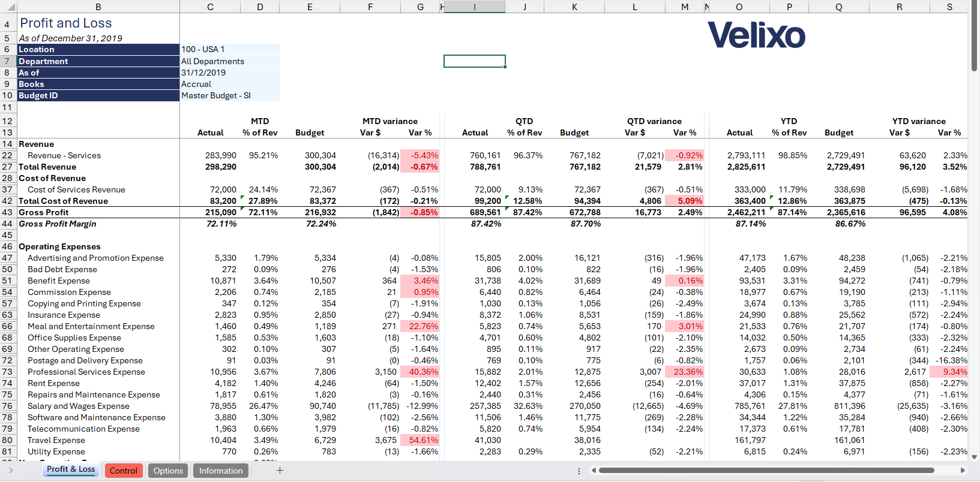Select row 7 header
This screenshot has width=980, height=482.
(x=8, y=61)
